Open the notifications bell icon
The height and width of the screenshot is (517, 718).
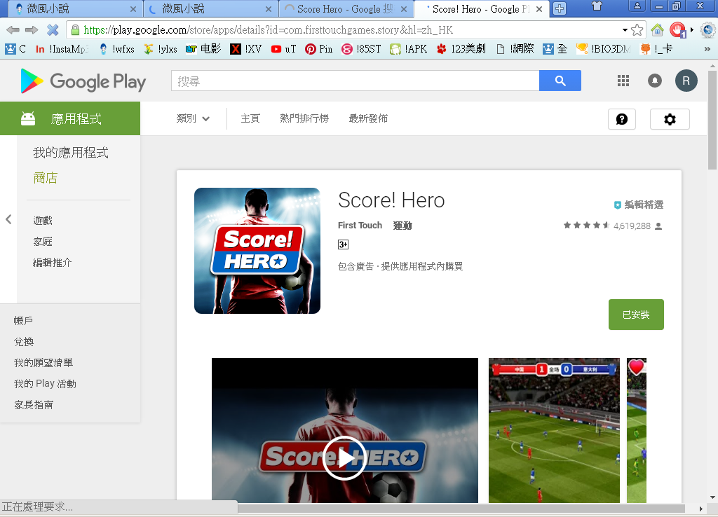tap(655, 81)
